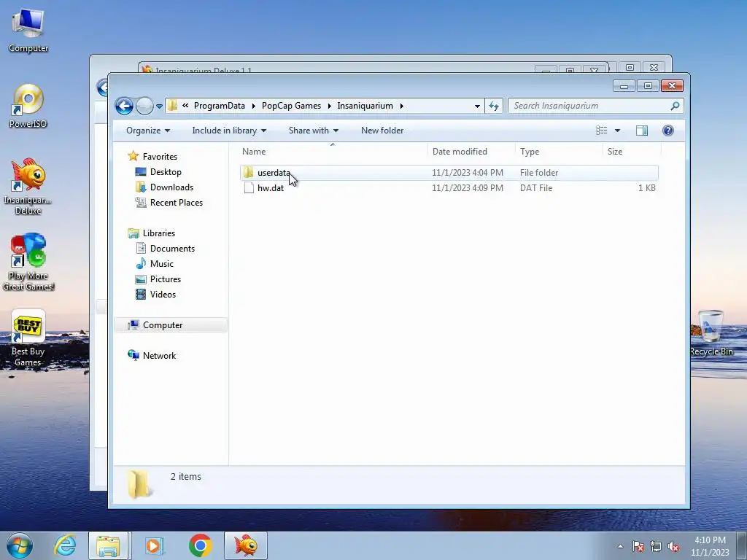Select the Recycle Bin icon
The width and height of the screenshot is (747, 560).
[711, 333]
